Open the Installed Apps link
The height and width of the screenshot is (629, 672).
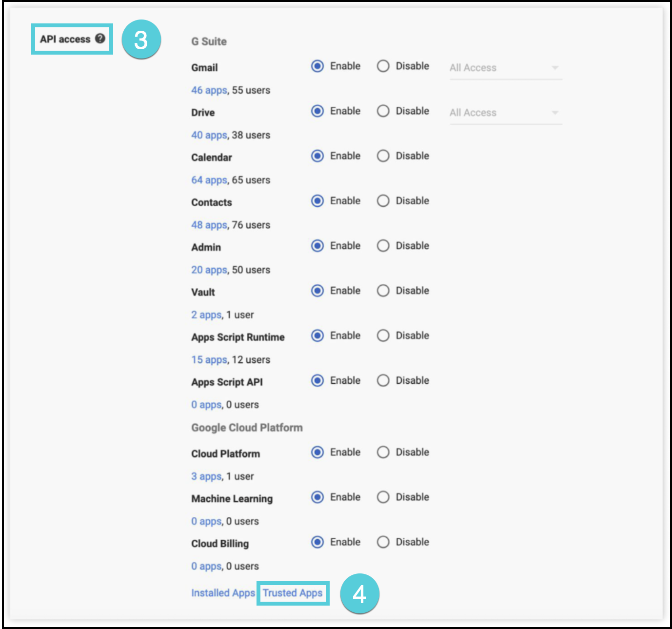click(x=223, y=593)
